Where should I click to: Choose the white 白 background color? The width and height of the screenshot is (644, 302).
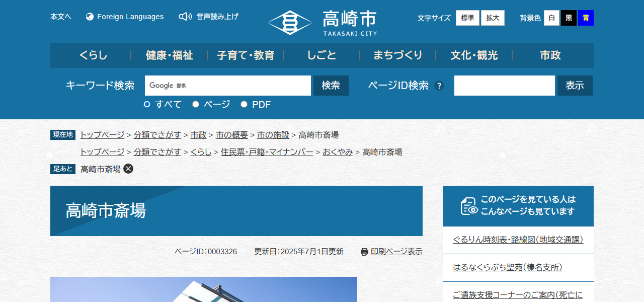[x=551, y=18]
